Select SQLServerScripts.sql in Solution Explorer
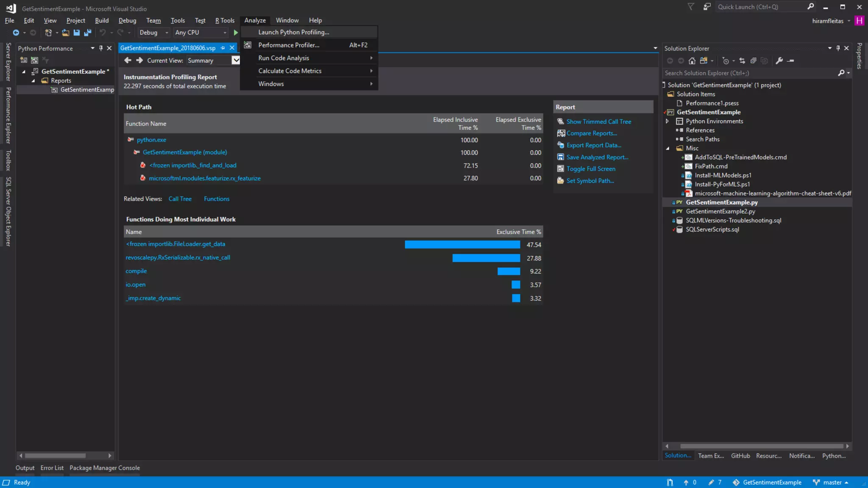 712,230
